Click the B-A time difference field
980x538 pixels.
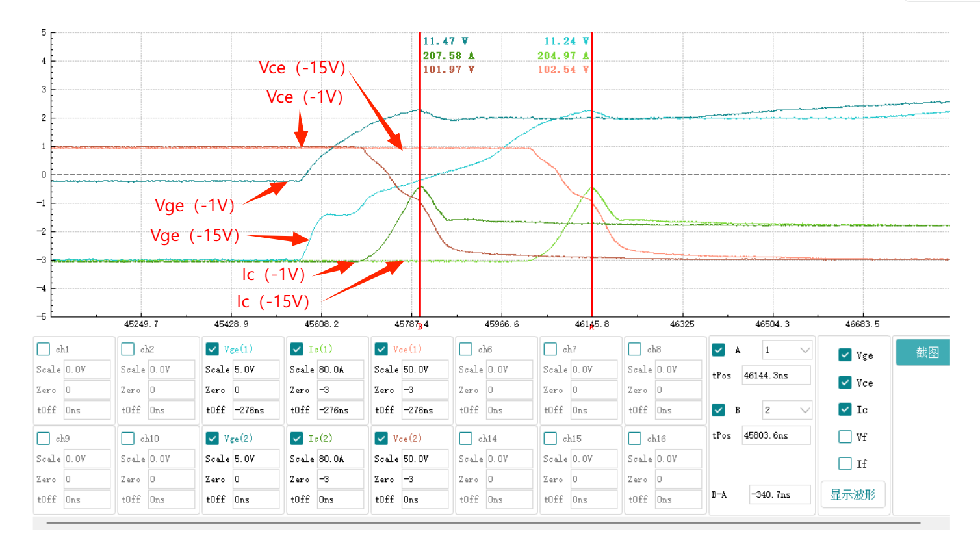779,495
